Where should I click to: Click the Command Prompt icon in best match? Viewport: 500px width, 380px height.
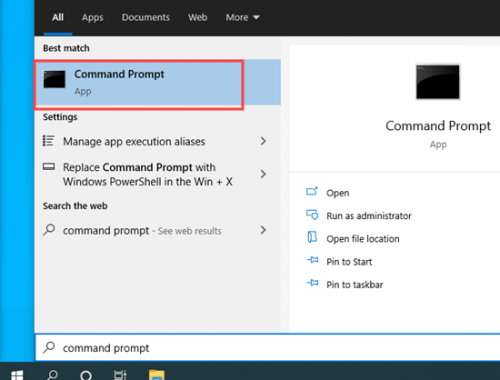pyautogui.click(x=54, y=79)
